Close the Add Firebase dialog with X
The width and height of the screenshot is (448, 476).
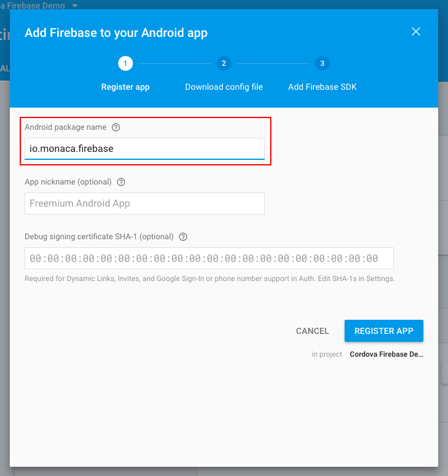click(416, 31)
